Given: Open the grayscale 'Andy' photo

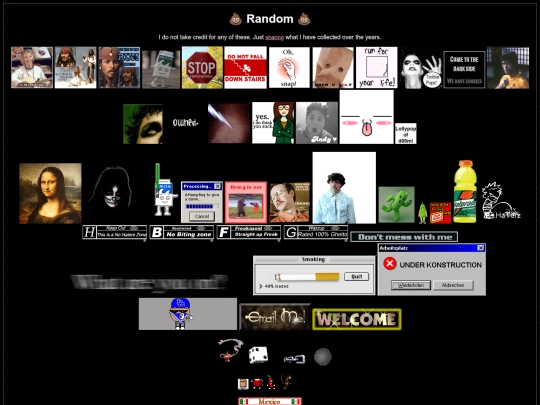Looking at the screenshot, I should pos(317,123).
